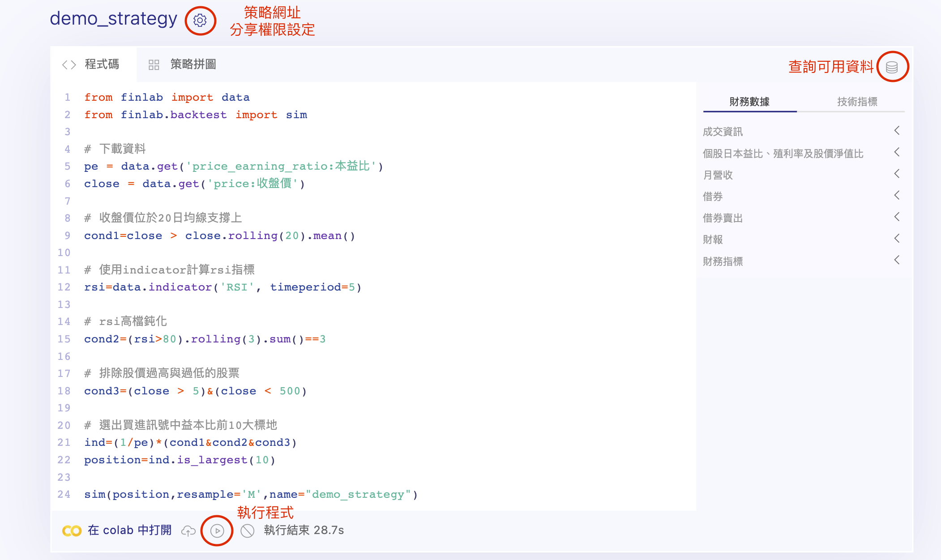
Task: Click the code brackets icon
Action: pos(69,65)
